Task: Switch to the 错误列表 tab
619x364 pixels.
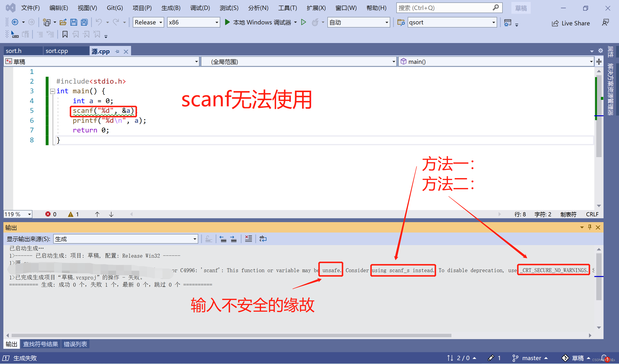Action: point(75,344)
